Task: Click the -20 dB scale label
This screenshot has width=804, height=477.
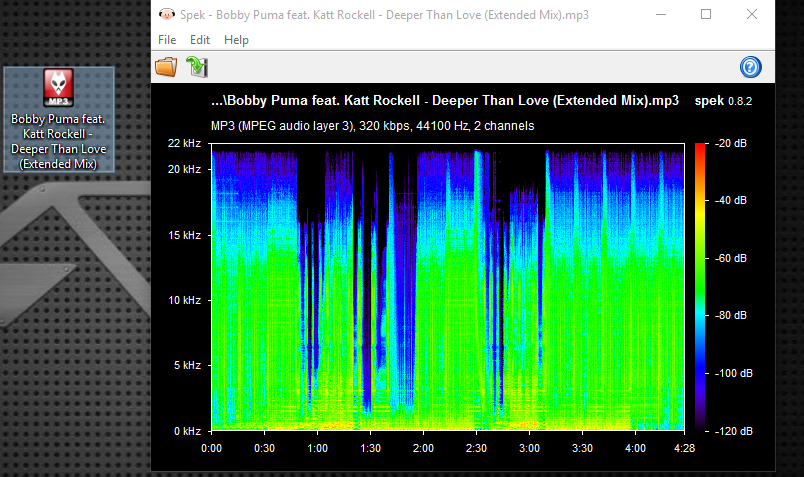Action: tap(731, 144)
